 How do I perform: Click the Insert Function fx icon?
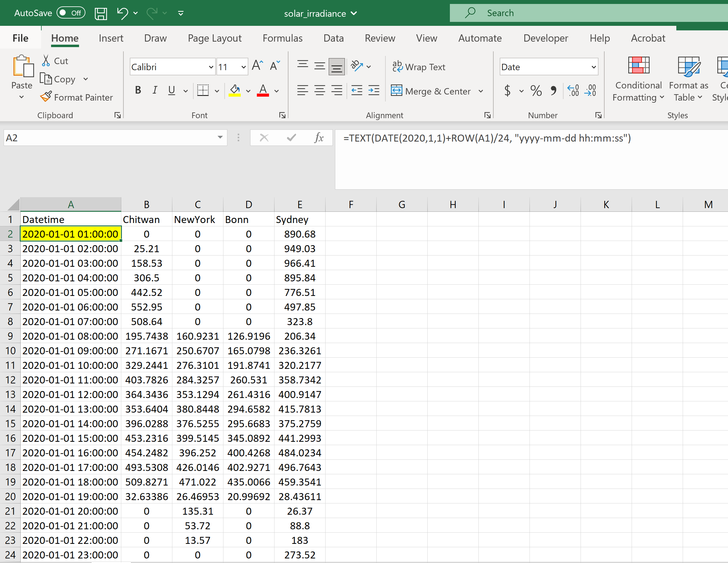(319, 138)
